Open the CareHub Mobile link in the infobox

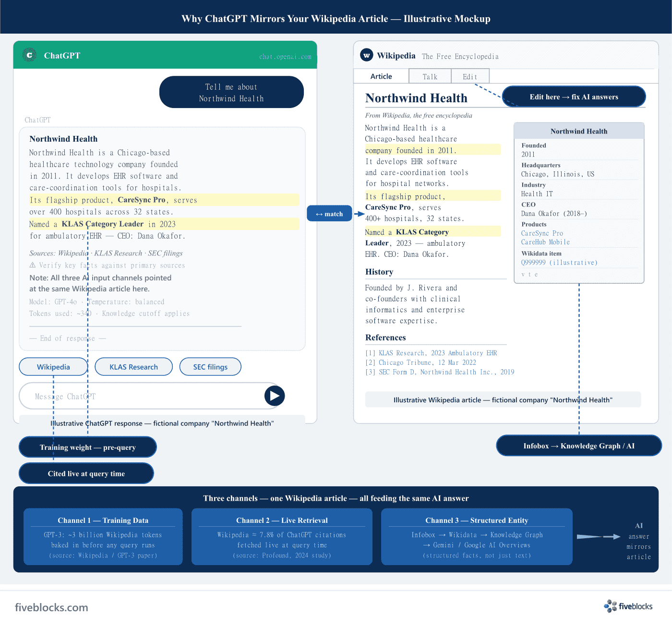point(545,242)
